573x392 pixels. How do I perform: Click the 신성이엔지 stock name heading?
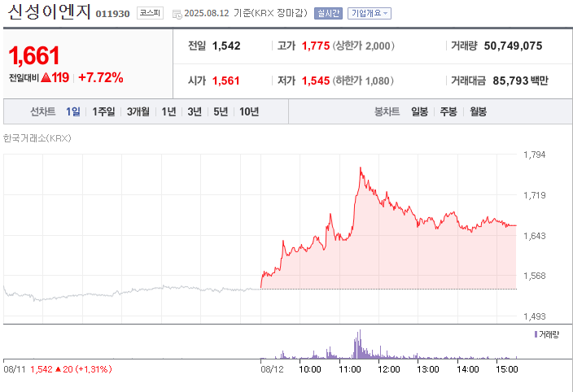pos(49,12)
